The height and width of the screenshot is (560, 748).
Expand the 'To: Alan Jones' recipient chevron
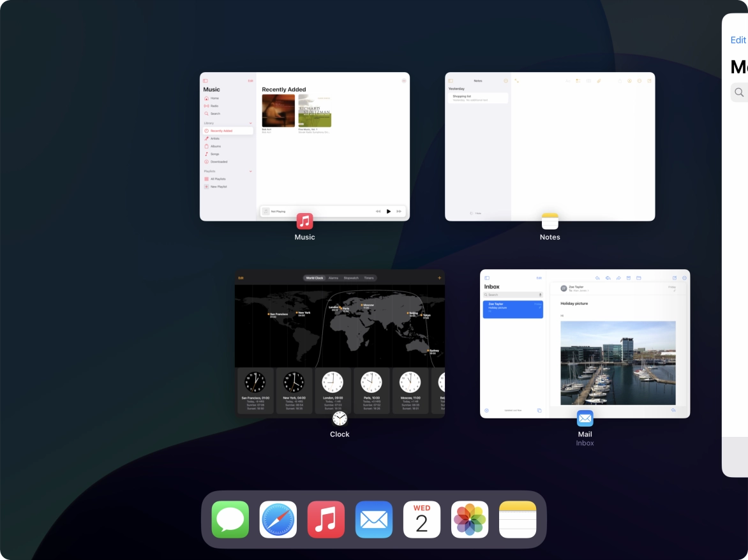tap(589, 291)
